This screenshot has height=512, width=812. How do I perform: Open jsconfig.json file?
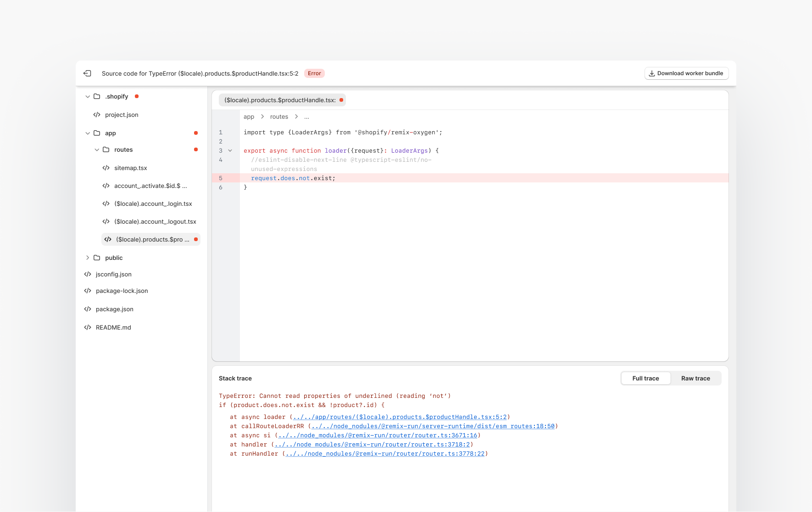click(x=113, y=274)
